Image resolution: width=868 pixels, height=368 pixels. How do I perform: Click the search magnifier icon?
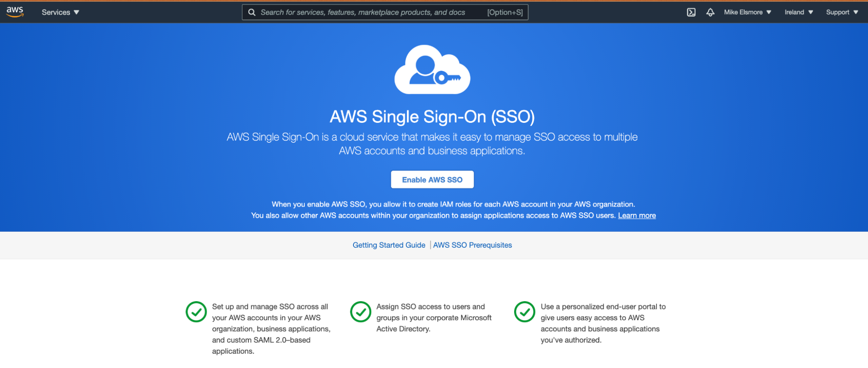tap(252, 12)
